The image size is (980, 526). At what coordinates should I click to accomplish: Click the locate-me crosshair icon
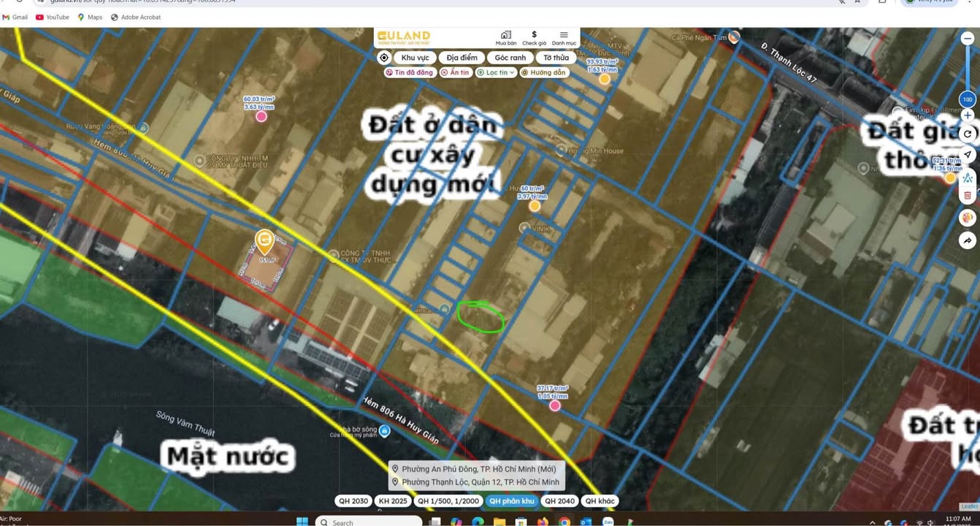[x=384, y=58]
